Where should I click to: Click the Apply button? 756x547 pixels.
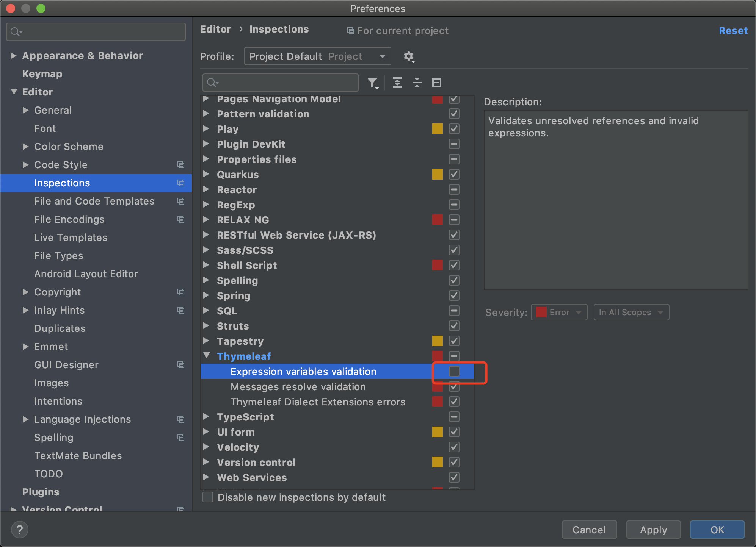pyautogui.click(x=653, y=530)
